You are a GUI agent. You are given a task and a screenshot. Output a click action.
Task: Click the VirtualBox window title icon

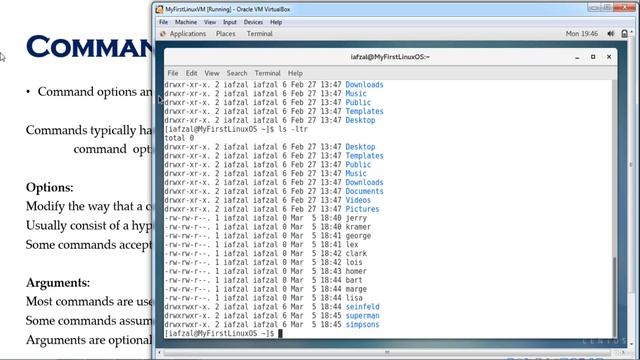coord(160,9)
